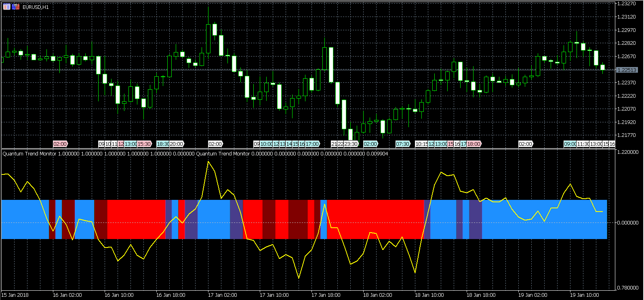Select the pink 18:00 event marker
The height and width of the screenshot is (300, 644).
pyautogui.click(x=474, y=144)
